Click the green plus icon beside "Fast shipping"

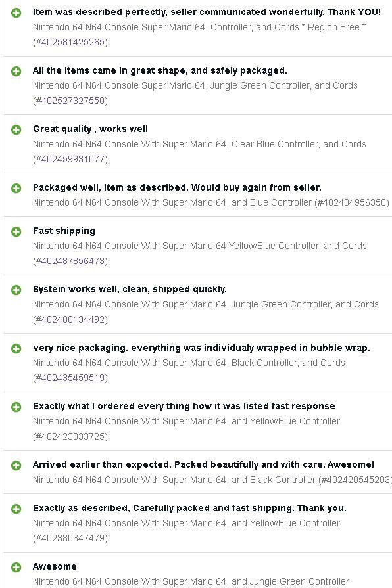16,232
